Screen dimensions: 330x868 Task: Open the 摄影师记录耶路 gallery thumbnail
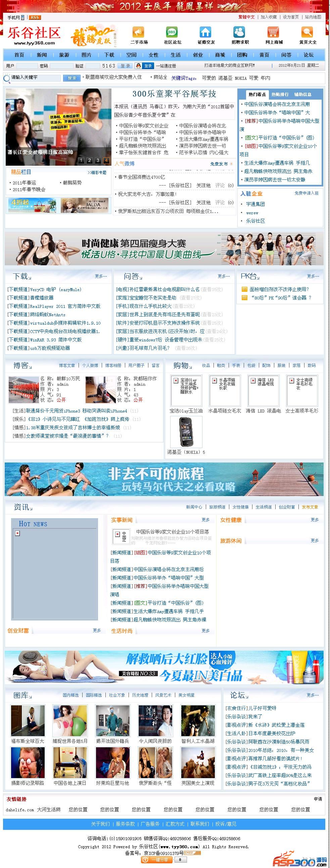(x=28, y=763)
